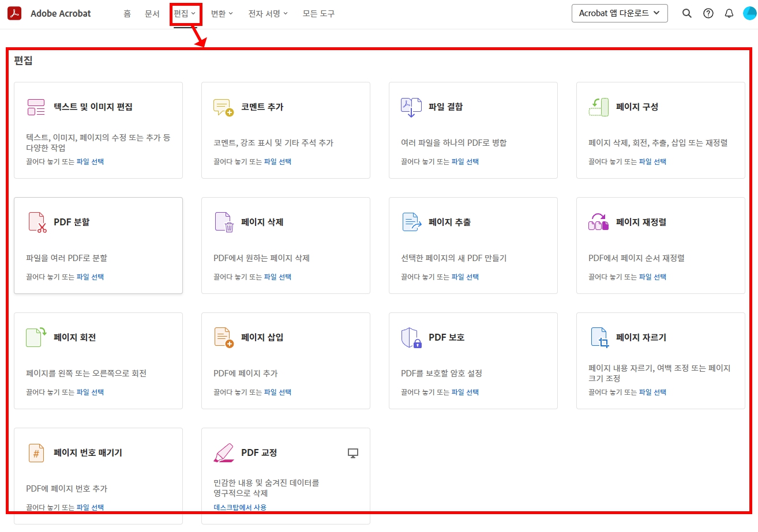The height and width of the screenshot is (532, 758).
Task: Click the 페이지 삽입 icon
Action: click(x=224, y=338)
